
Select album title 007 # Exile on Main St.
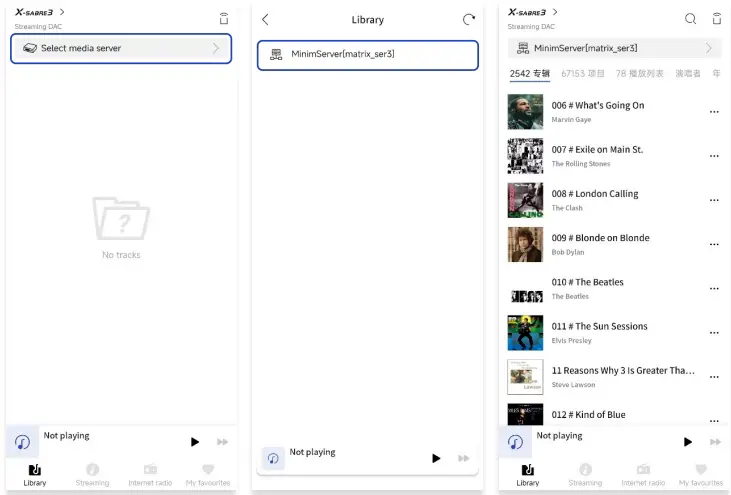pos(597,150)
